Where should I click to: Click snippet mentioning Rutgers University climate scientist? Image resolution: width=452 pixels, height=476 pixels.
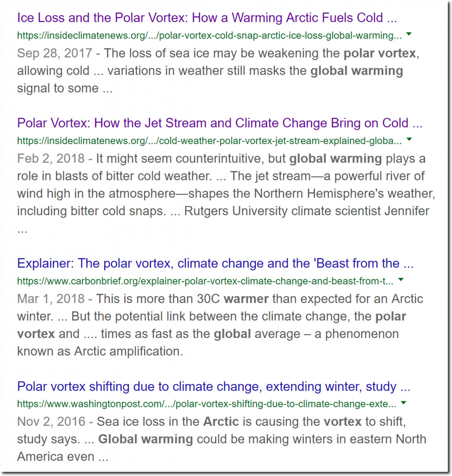[306, 211]
